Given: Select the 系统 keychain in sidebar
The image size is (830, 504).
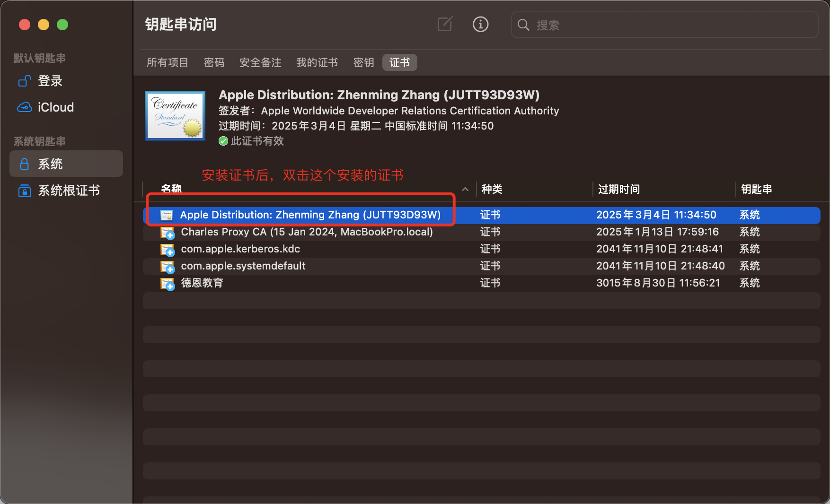Looking at the screenshot, I should pos(66,164).
